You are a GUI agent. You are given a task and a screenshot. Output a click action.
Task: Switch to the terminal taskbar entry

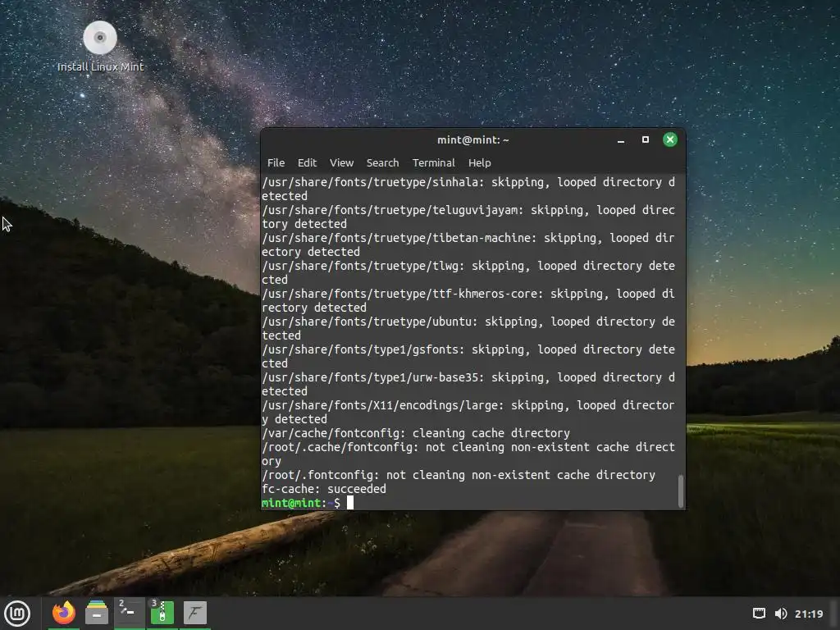[129, 613]
